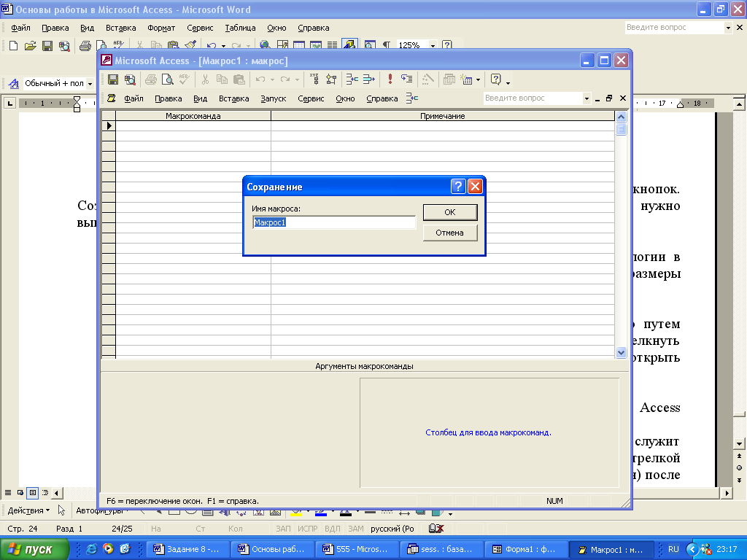Click Internet Explorer icon in quick launch
747x560 pixels.
91,549
